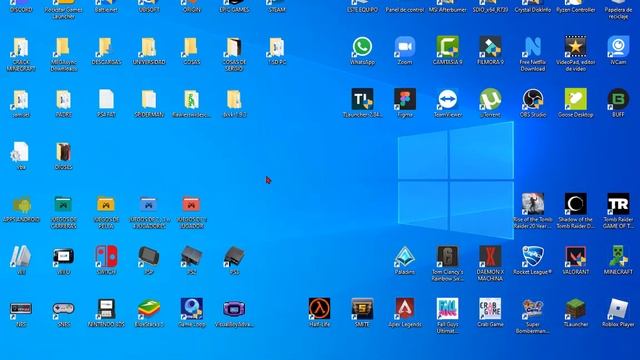
Task: Open Tom Clancy's Rainbow Six shortcut
Action: click(447, 257)
